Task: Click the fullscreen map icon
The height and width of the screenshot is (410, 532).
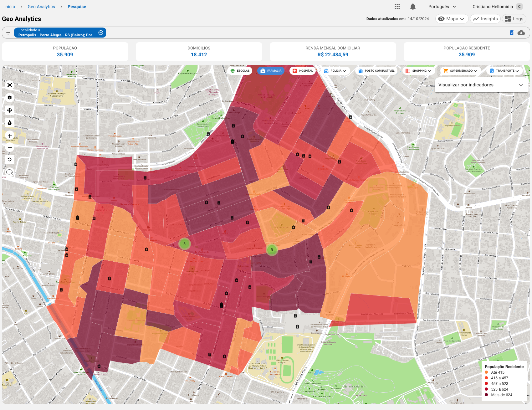Action: coord(10,85)
